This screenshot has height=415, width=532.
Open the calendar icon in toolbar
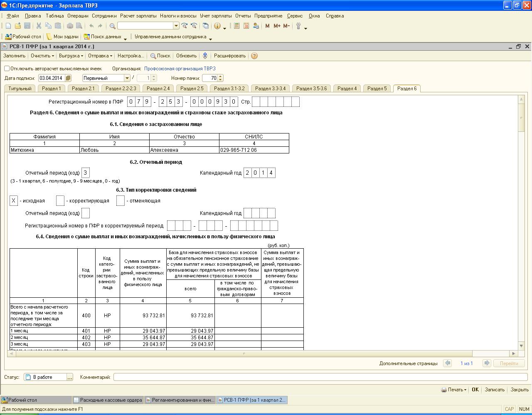(x=246, y=26)
